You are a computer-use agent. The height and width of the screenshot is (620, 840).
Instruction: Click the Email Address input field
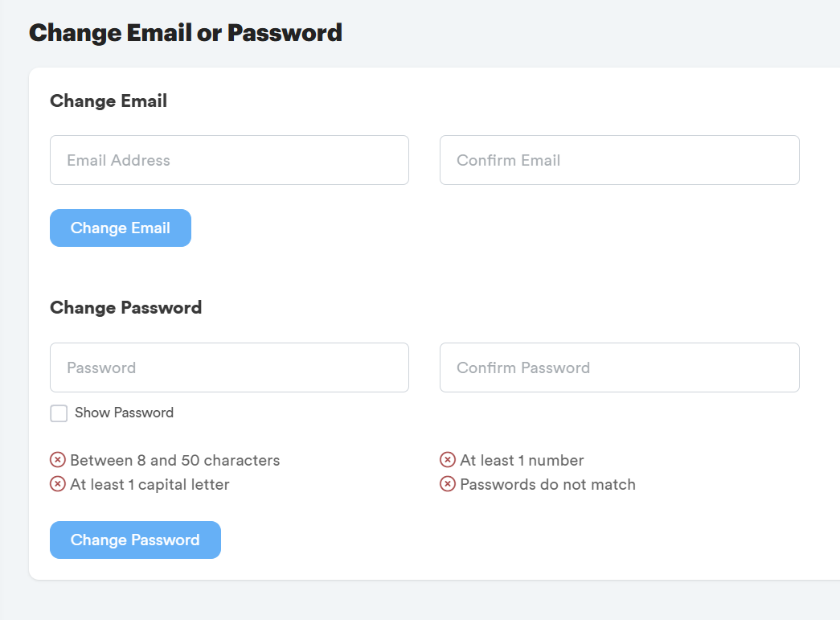229,160
